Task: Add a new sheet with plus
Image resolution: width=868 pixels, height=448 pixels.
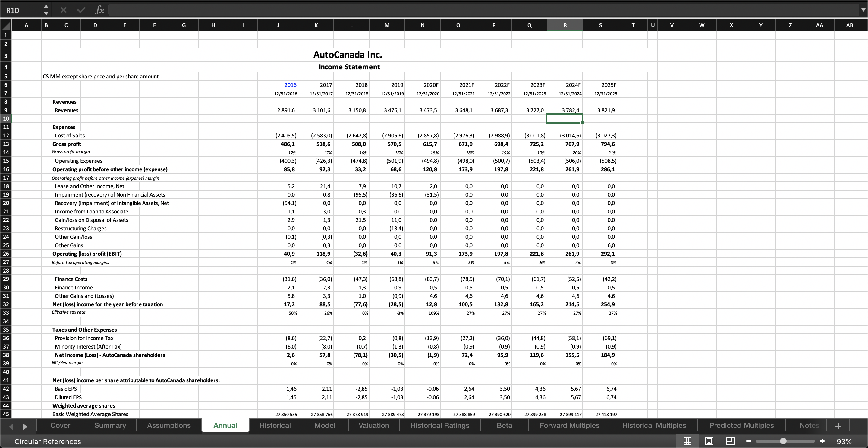Action: tap(839, 426)
